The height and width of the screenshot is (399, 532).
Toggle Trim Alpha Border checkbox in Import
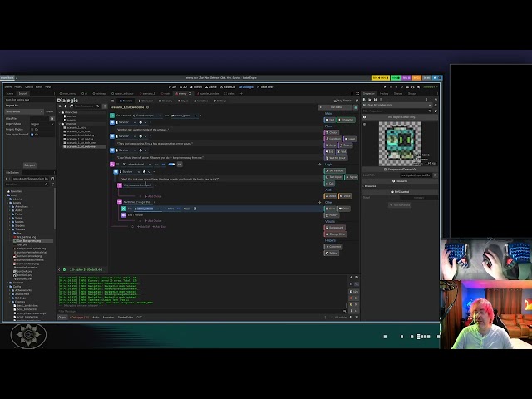(x=32, y=135)
